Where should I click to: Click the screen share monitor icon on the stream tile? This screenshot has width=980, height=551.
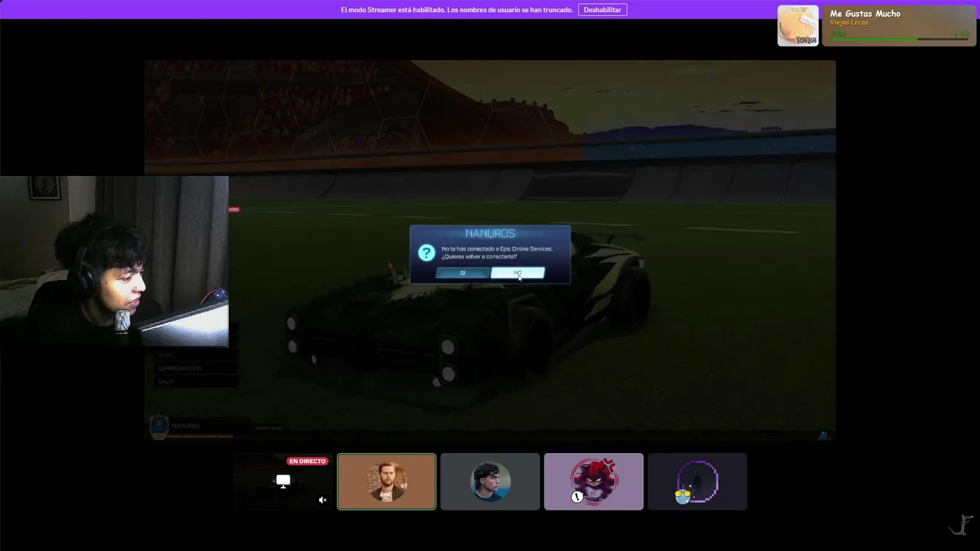click(283, 481)
